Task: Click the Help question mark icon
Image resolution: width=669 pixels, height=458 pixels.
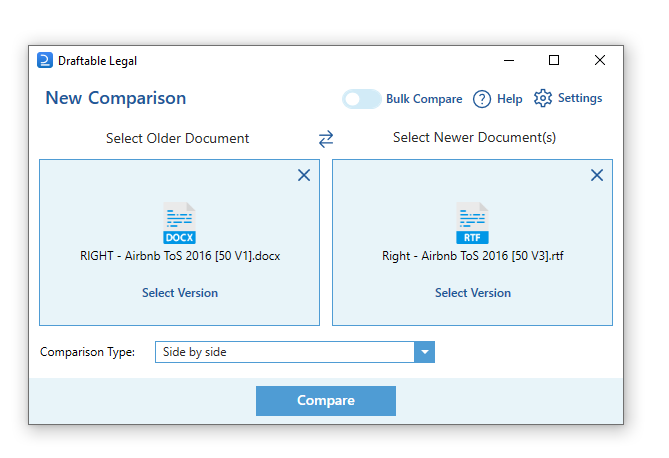Action: click(x=482, y=99)
